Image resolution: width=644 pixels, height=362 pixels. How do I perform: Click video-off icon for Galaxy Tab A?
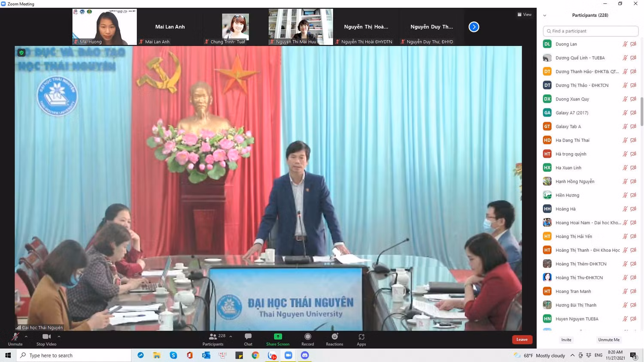633,127
